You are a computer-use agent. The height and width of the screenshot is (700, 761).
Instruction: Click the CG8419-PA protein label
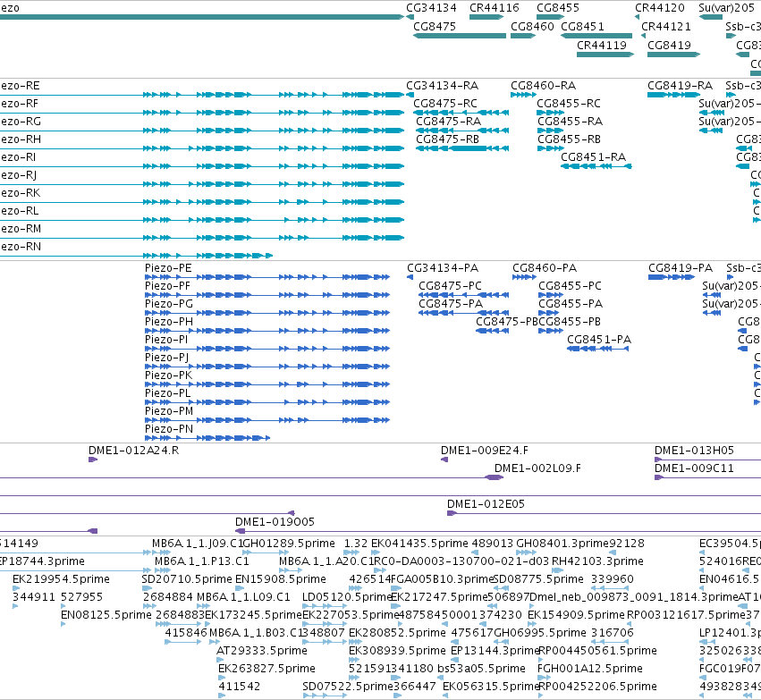click(681, 268)
